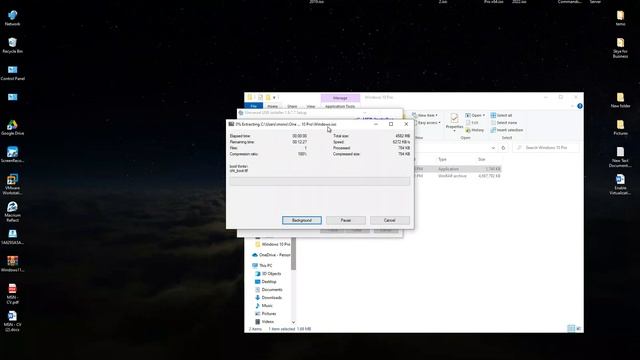Screen dimensions: 640x360
Task: Click the extraction progress bar
Action: click(320, 181)
